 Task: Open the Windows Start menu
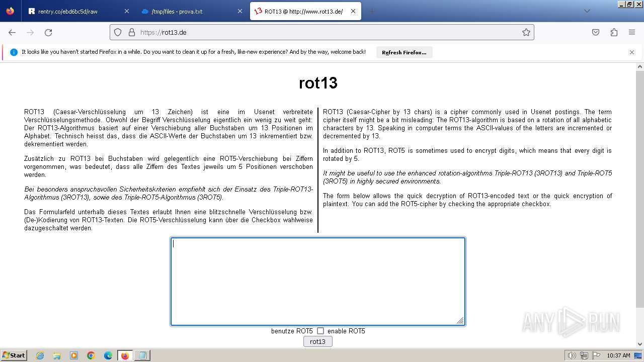tap(14, 355)
